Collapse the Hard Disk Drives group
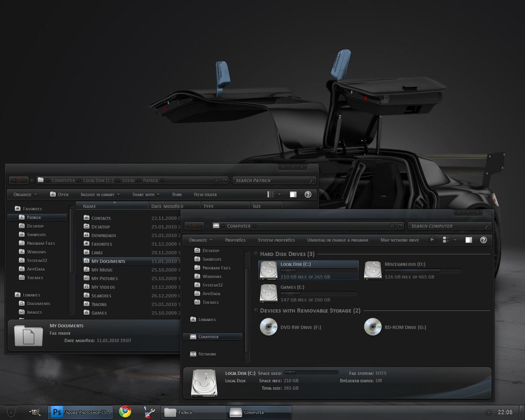The image size is (525, 420). 256,254
